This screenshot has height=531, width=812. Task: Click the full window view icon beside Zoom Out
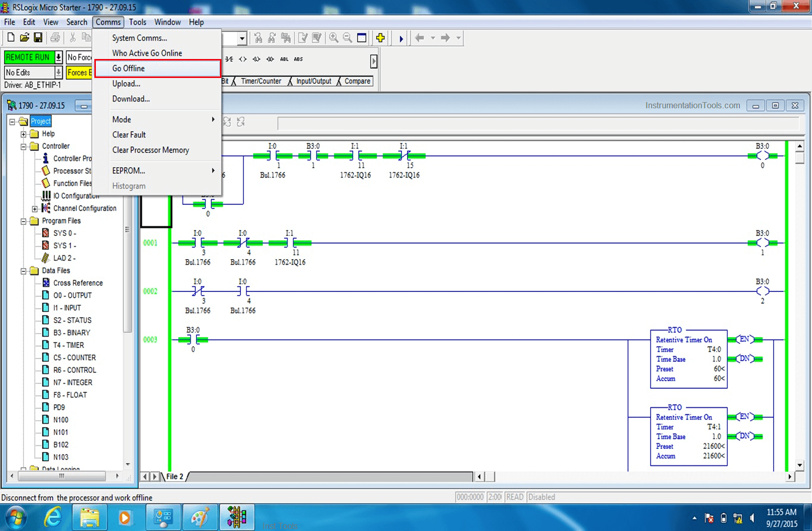click(362, 37)
